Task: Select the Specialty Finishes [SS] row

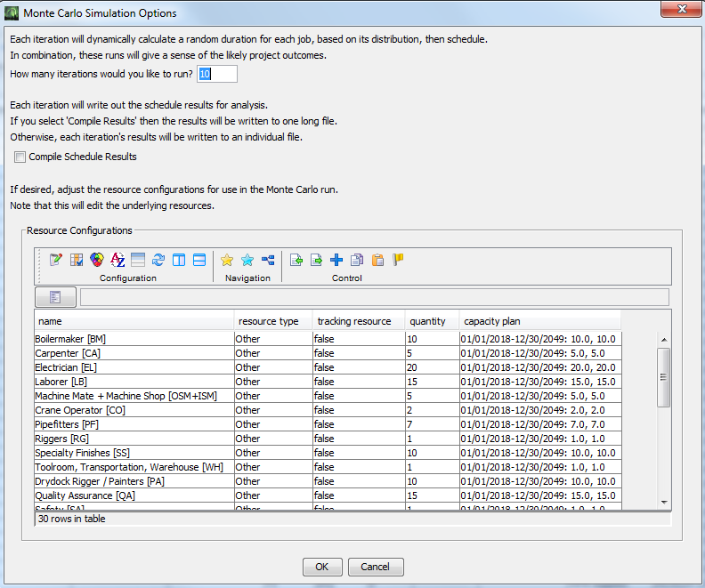Action: pyautogui.click(x=328, y=453)
